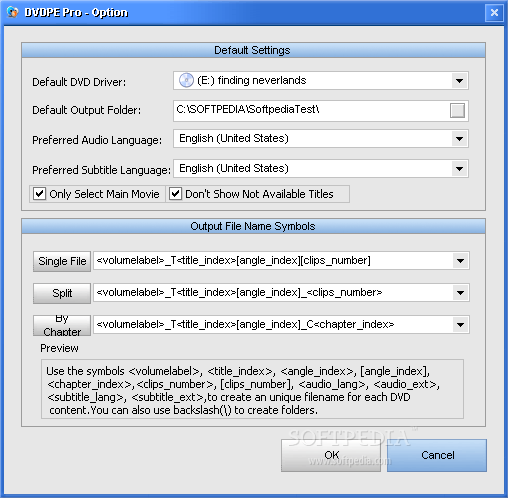Image resolution: width=508 pixels, height=498 pixels.
Task: Toggle Don't Show Not Available Titles checkbox
Action: point(175,194)
